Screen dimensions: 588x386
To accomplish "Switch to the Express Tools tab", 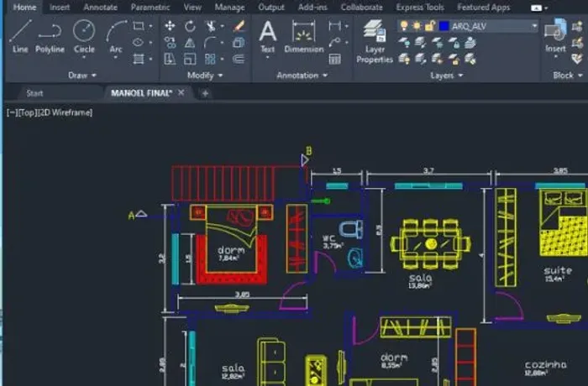I will click(x=420, y=7).
